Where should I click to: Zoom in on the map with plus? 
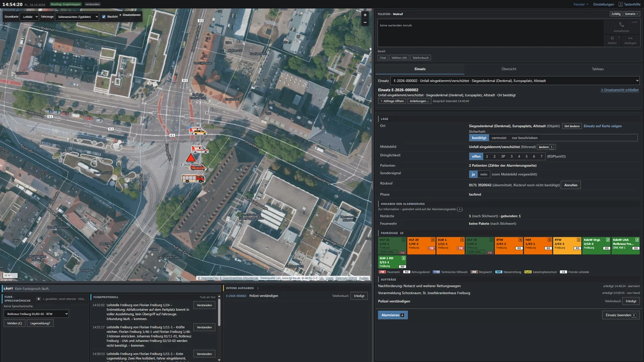[x=365, y=15]
